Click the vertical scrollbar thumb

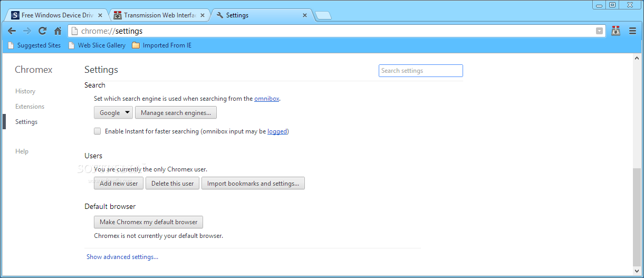(x=637, y=217)
